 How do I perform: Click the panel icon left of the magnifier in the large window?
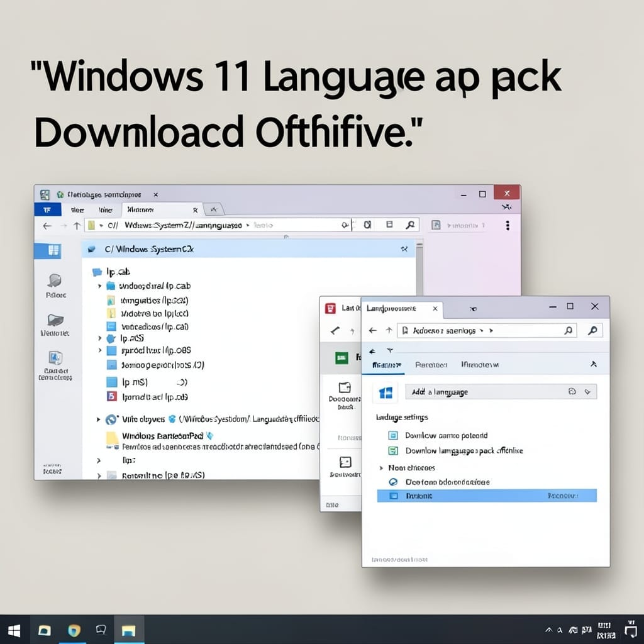(389, 225)
